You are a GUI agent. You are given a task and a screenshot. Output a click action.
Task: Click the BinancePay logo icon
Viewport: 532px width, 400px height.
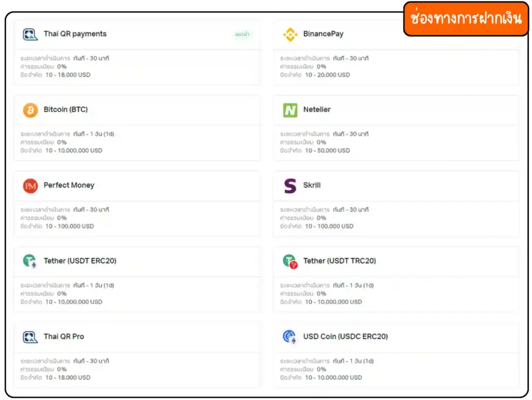click(290, 34)
